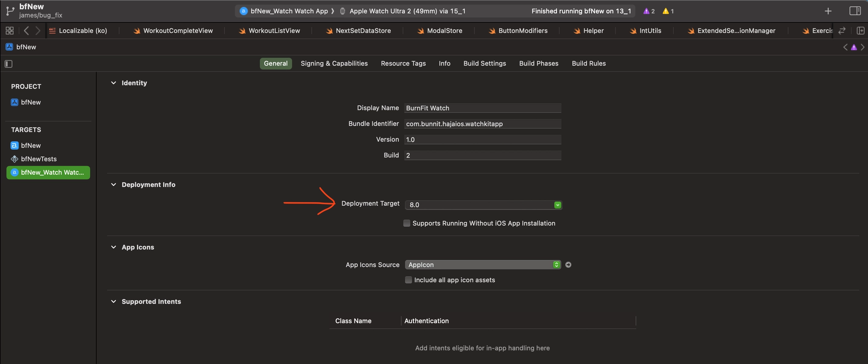Click the add plus button in toolbar

point(828,11)
